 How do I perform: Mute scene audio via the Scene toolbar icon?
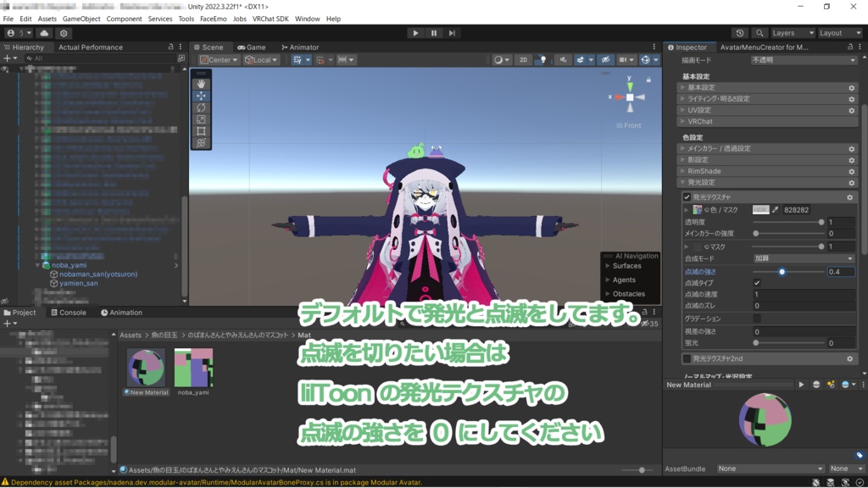click(x=564, y=59)
